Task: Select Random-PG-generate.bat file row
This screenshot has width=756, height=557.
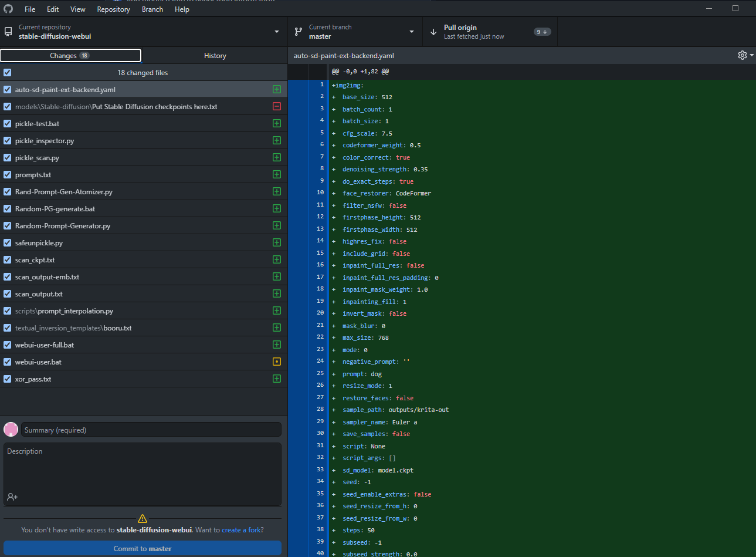Action: [x=144, y=209]
